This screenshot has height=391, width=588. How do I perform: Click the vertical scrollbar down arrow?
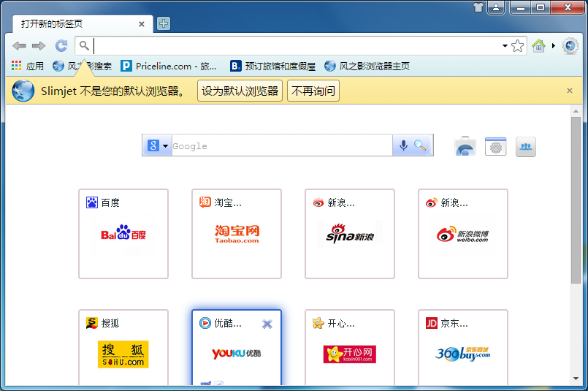pyautogui.click(x=576, y=379)
